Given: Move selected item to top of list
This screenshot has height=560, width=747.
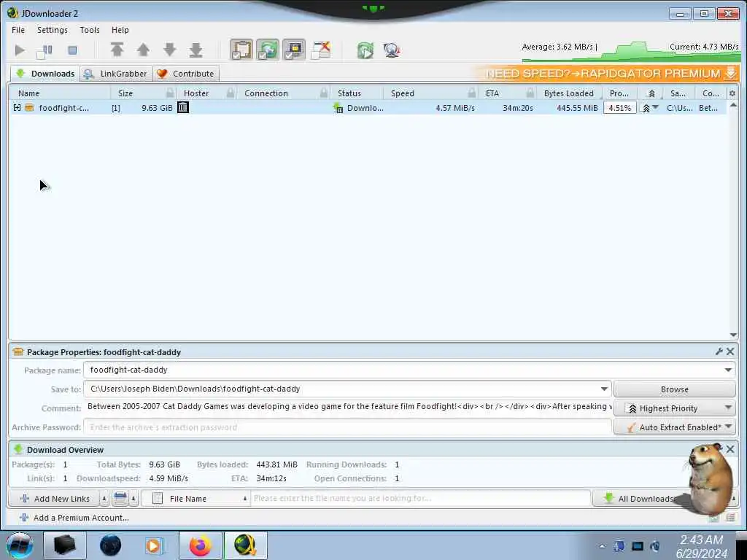Looking at the screenshot, I should (117, 50).
